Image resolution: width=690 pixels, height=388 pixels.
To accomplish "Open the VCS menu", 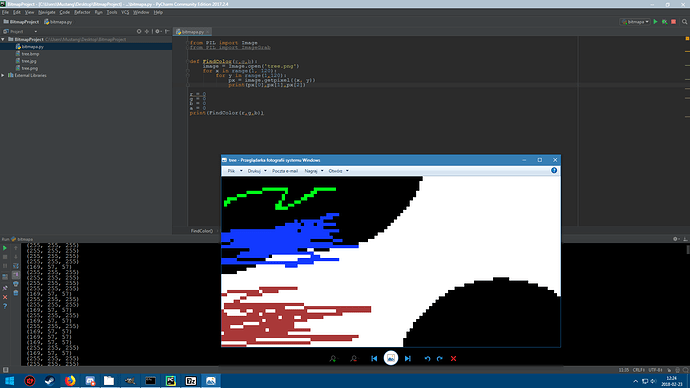I will 125,12.
